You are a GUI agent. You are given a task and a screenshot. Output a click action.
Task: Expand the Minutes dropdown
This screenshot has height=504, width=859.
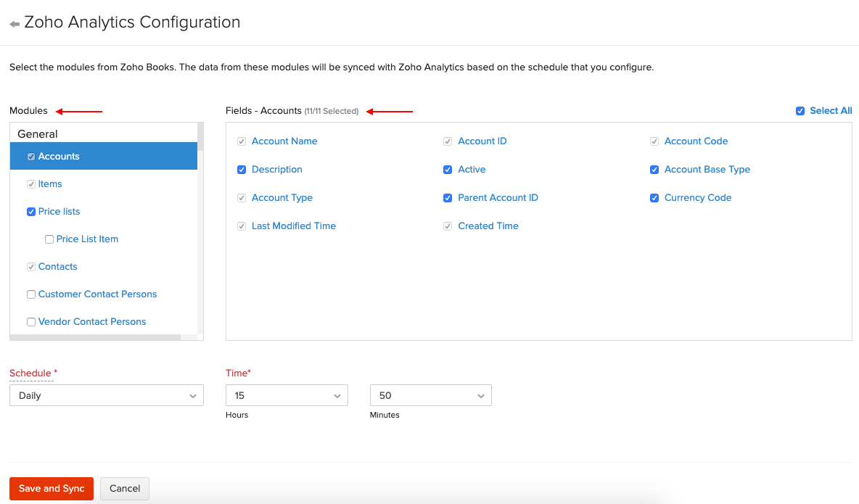[x=430, y=395]
